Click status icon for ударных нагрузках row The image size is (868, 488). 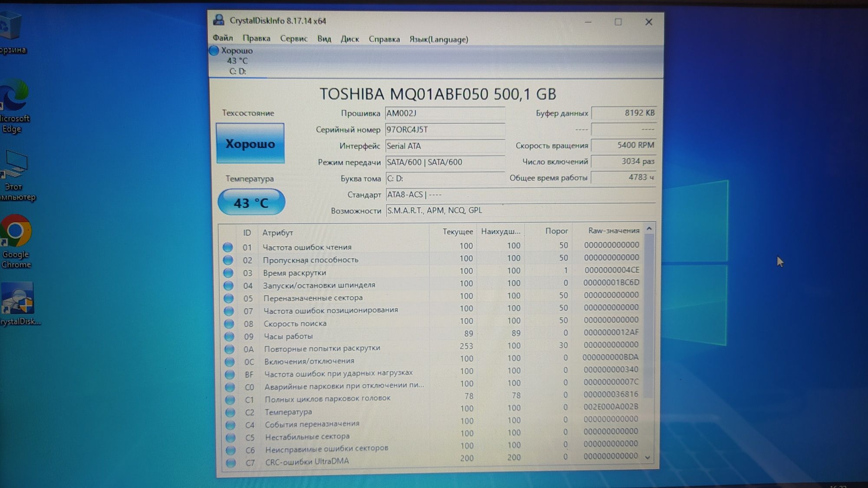pos(230,374)
